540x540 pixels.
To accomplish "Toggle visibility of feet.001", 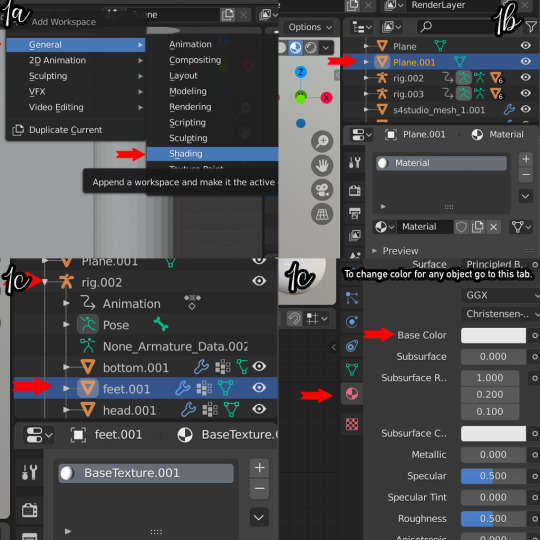I will [259, 388].
